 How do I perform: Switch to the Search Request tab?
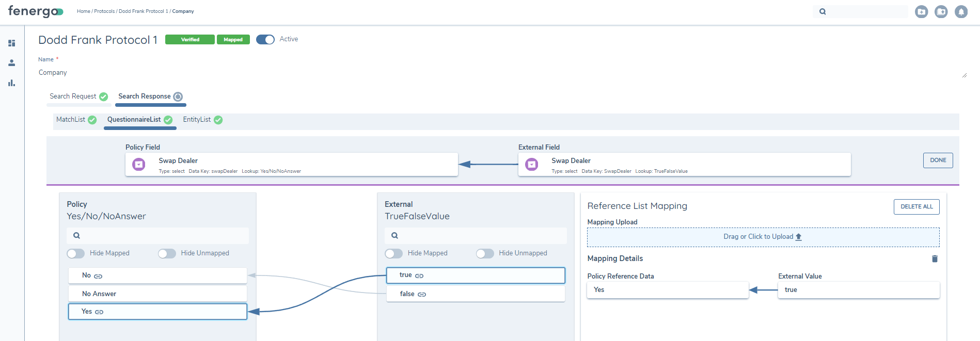coord(73,96)
